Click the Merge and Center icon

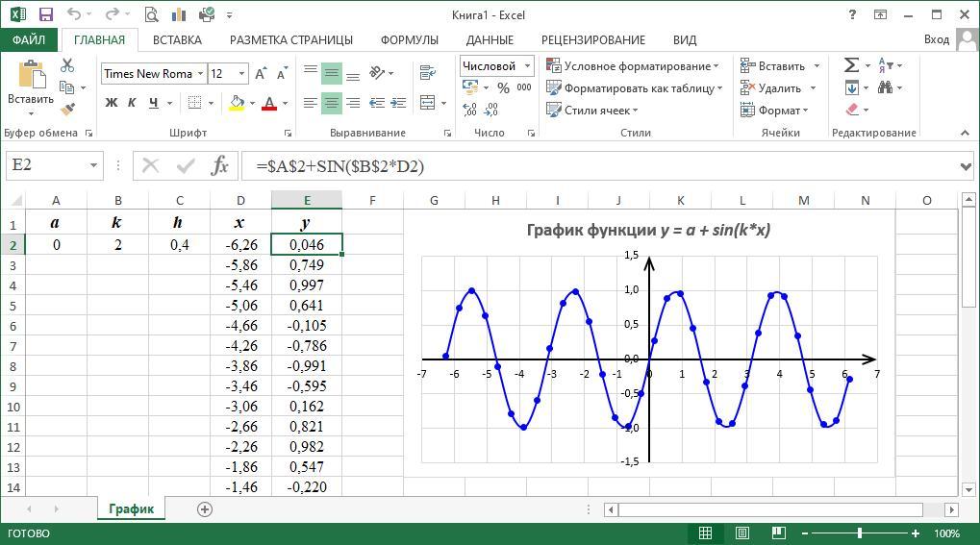coord(428,103)
